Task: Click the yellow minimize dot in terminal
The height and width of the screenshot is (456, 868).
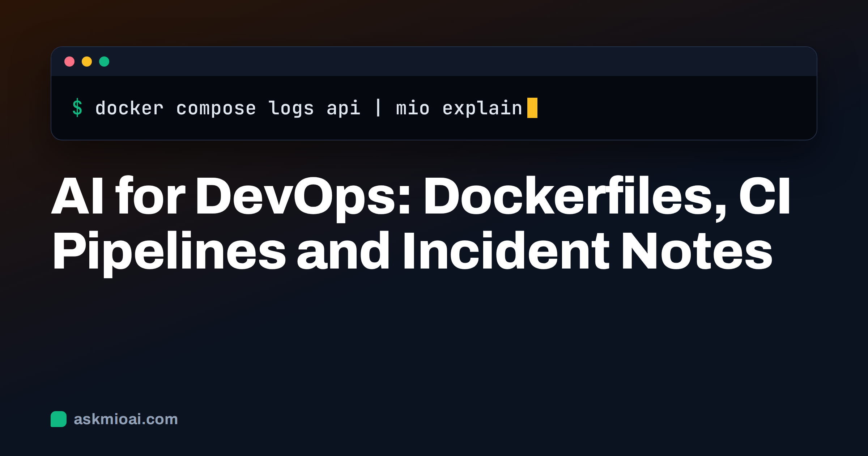Action: tap(87, 62)
